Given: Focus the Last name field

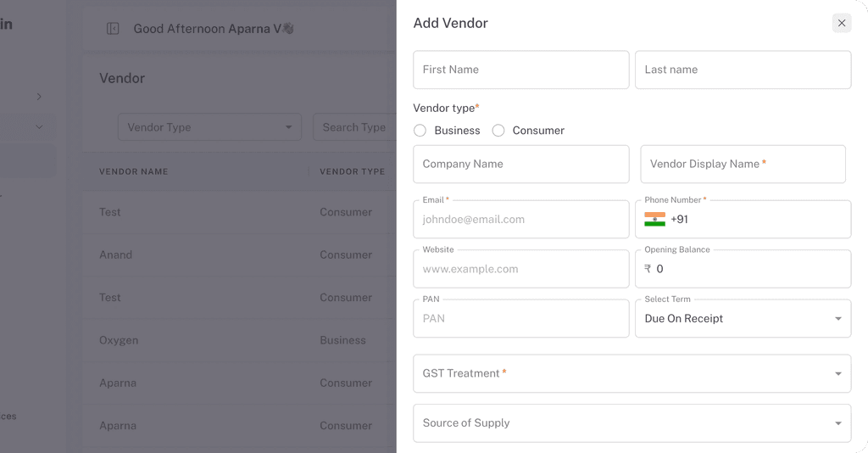Looking at the screenshot, I should (743, 70).
